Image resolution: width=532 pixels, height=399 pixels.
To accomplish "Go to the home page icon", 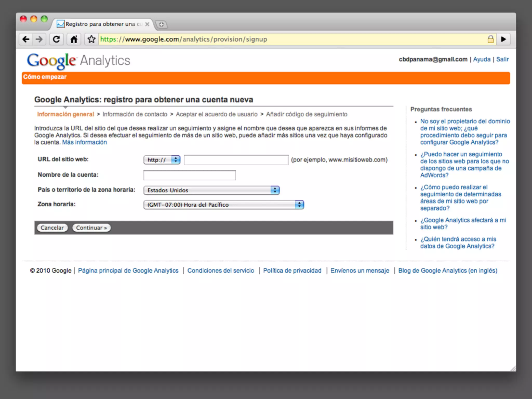I will click(74, 39).
